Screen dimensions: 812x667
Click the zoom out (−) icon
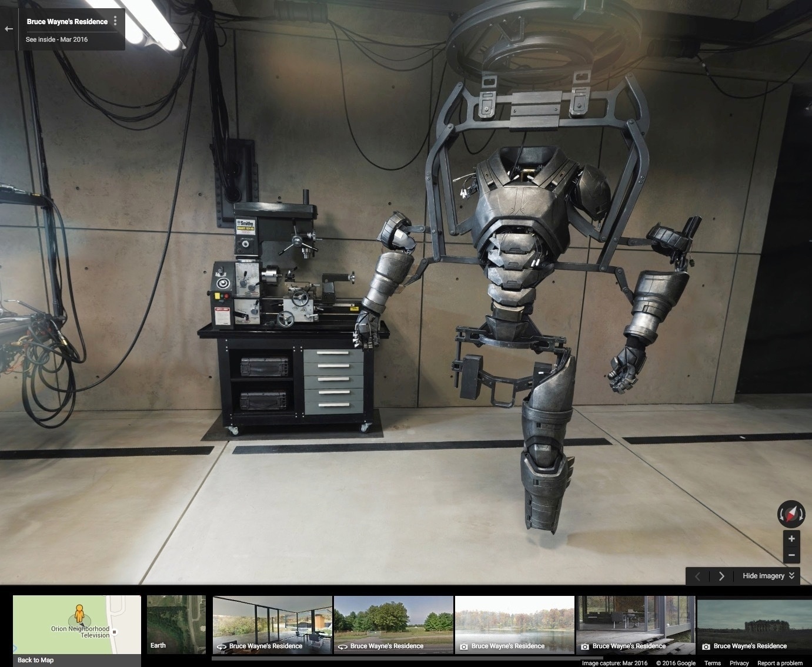point(791,555)
